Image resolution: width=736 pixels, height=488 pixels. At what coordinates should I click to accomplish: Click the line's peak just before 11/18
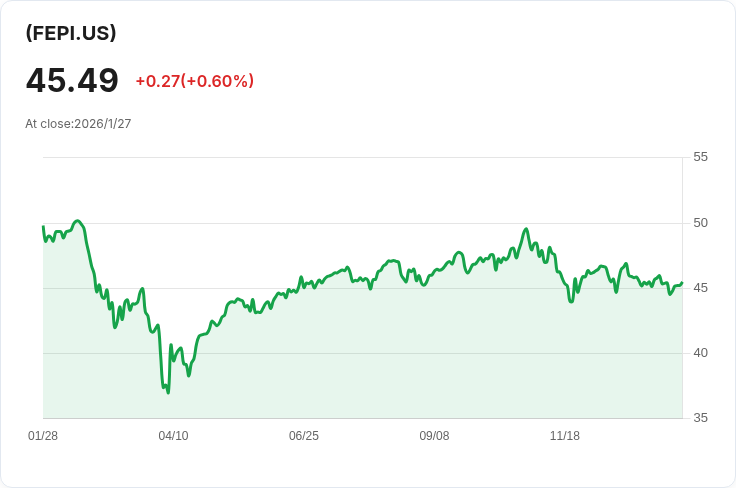(x=526, y=229)
